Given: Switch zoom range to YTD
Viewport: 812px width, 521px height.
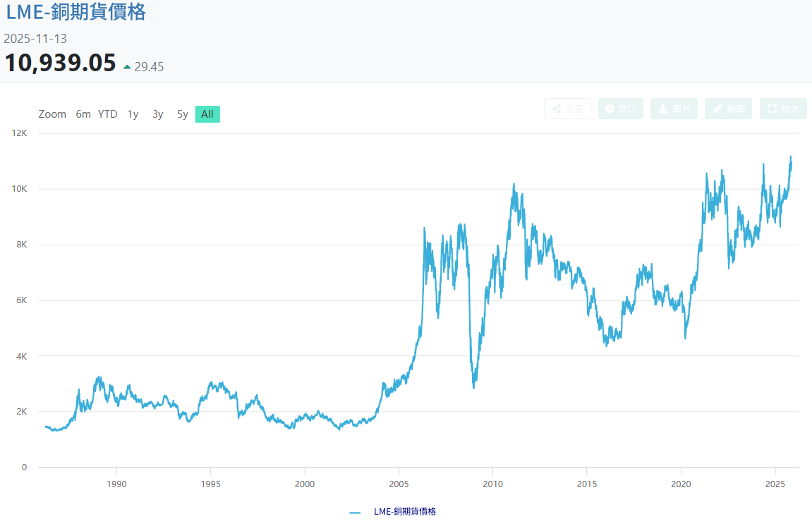Looking at the screenshot, I should 107,114.
